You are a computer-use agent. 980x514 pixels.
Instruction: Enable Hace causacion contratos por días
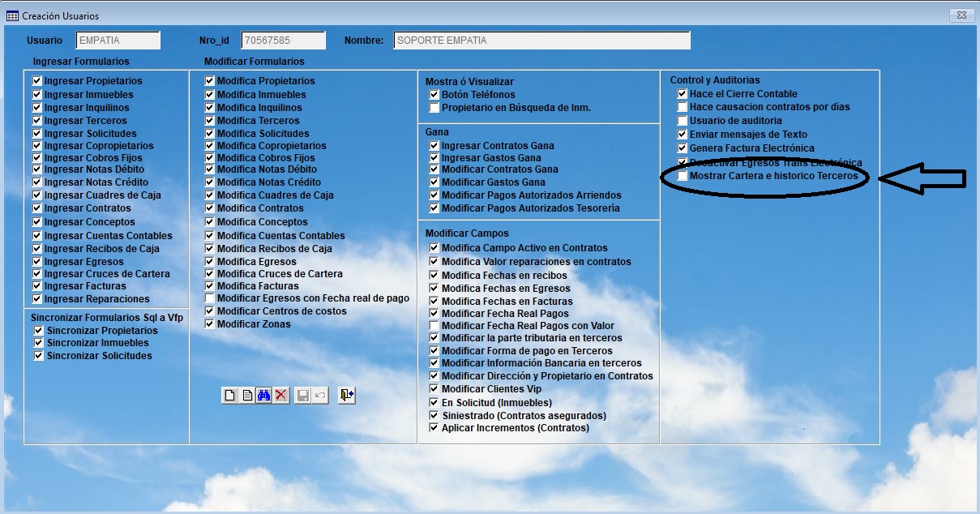click(x=683, y=107)
